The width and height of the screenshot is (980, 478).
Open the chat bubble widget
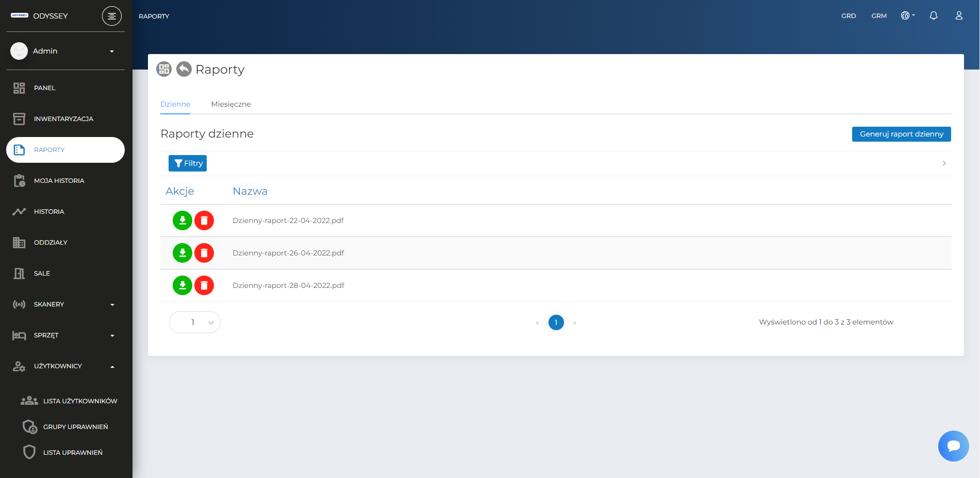tap(954, 446)
